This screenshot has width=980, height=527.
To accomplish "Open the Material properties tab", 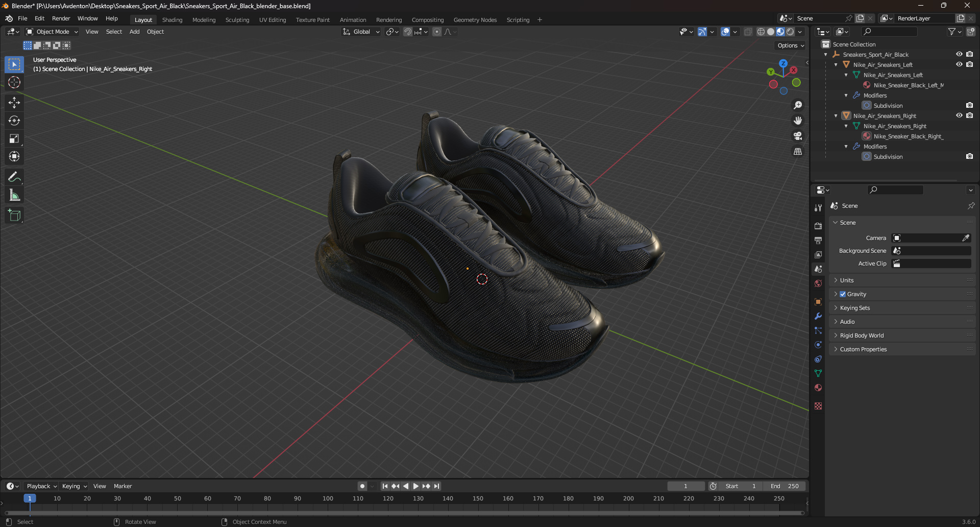I will pos(818,388).
